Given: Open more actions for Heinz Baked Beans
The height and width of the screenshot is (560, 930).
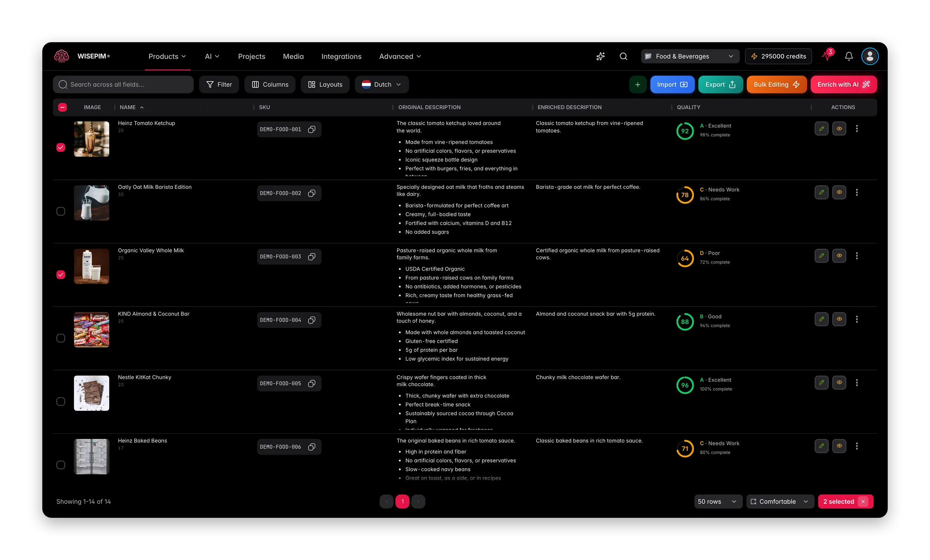Looking at the screenshot, I should (x=857, y=446).
